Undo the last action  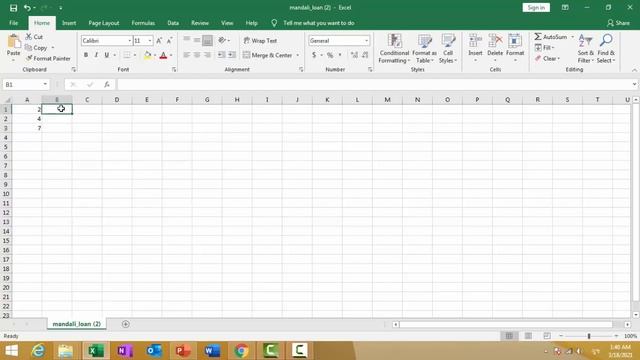(27, 8)
